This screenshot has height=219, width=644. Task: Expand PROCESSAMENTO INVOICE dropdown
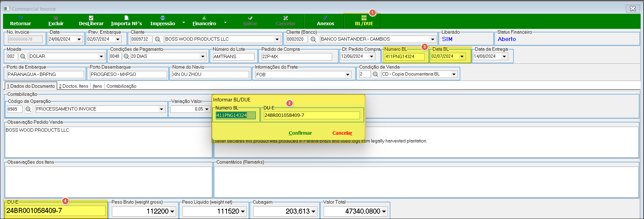coord(162,109)
